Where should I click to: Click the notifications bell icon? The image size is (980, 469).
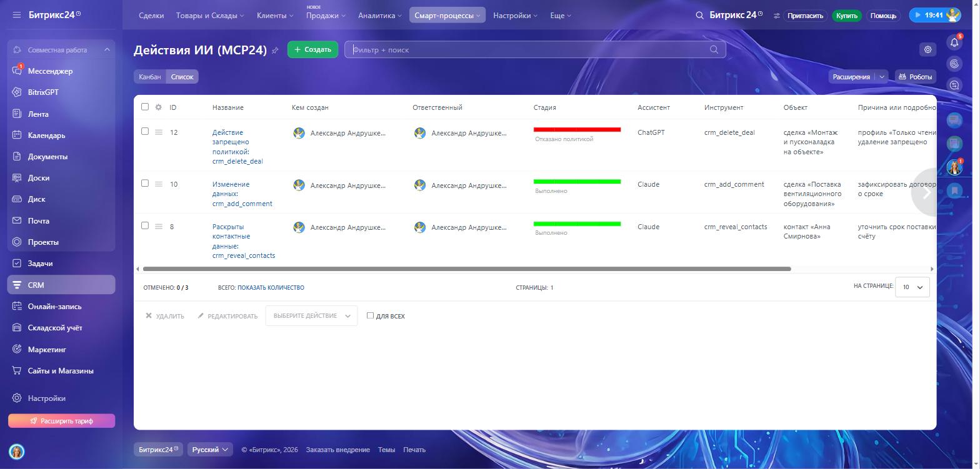954,42
